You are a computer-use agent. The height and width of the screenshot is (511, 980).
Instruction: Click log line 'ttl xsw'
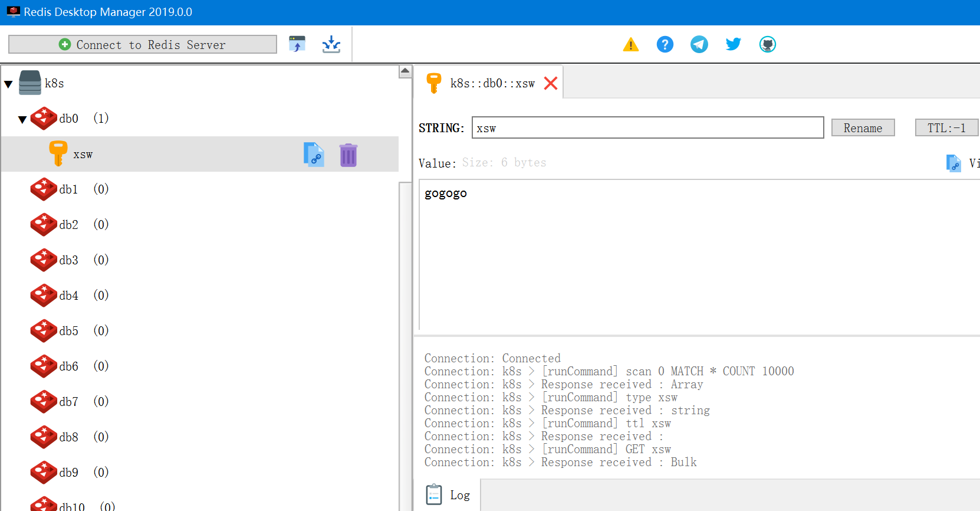(x=548, y=423)
